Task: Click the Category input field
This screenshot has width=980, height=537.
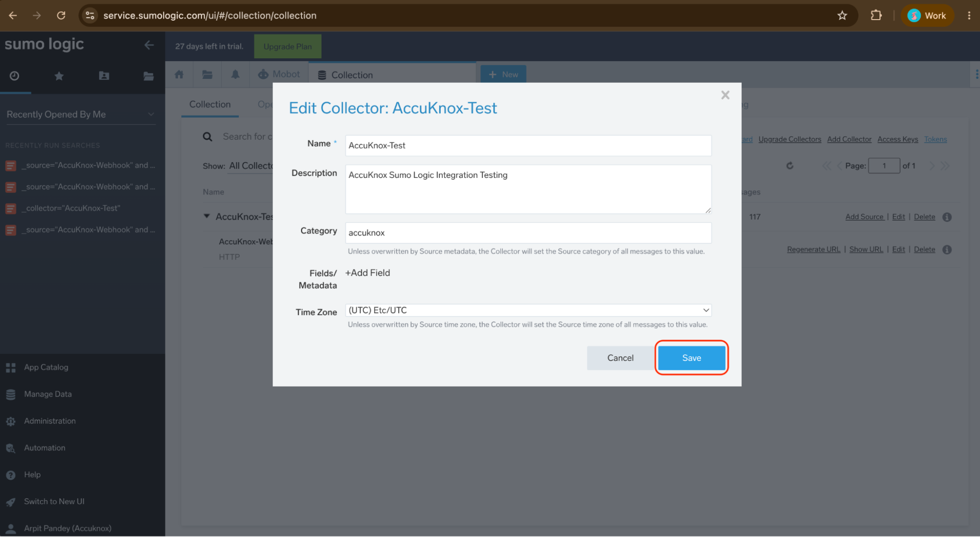Action: (x=528, y=233)
